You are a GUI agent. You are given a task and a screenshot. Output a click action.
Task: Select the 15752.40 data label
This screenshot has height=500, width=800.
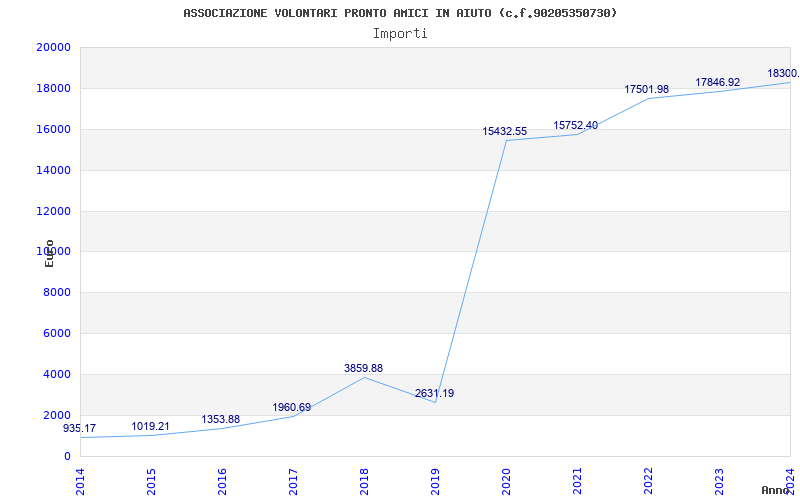pyautogui.click(x=576, y=126)
